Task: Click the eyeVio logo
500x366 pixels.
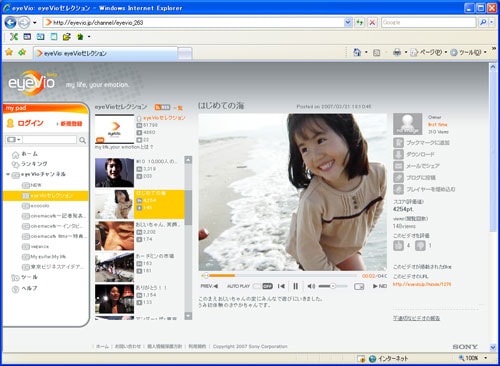Action: [x=32, y=82]
